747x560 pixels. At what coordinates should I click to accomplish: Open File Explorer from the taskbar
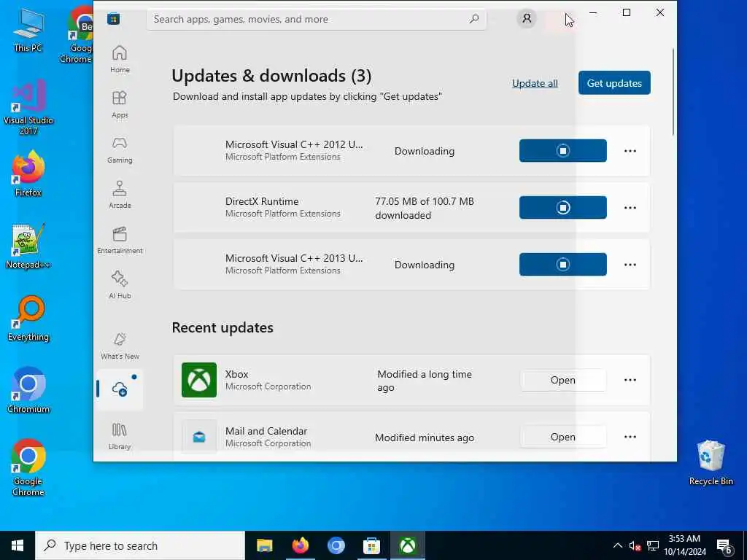pyautogui.click(x=264, y=545)
